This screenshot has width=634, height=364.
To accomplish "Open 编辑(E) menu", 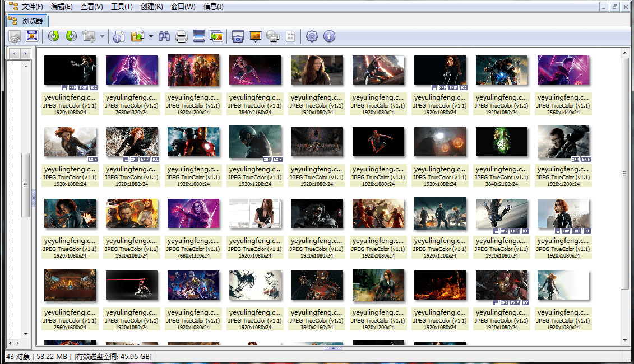I will [x=62, y=7].
